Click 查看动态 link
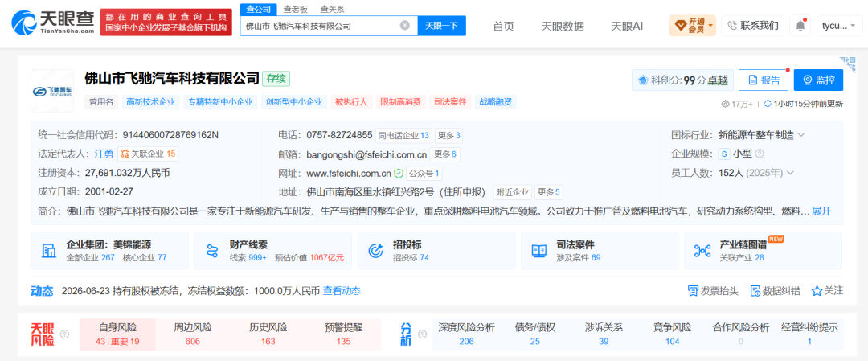This screenshot has height=361, width=868. [x=342, y=291]
